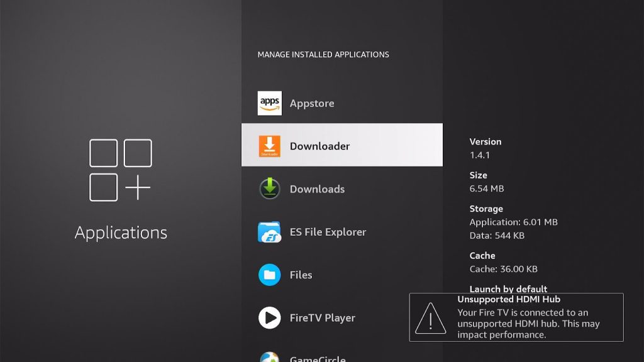Screen dimensions: 644x362
Task: Click the version number 1.4.1
Action: (480, 155)
